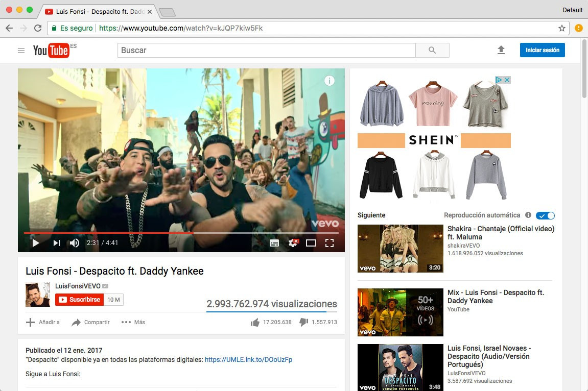This screenshot has width=588, height=391.
Task: Subscribe with the Suscribirse button
Action: pos(80,300)
